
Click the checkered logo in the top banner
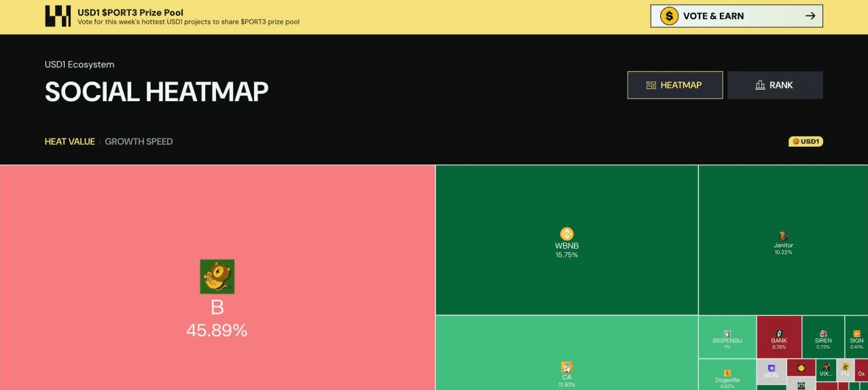pos(58,16)
